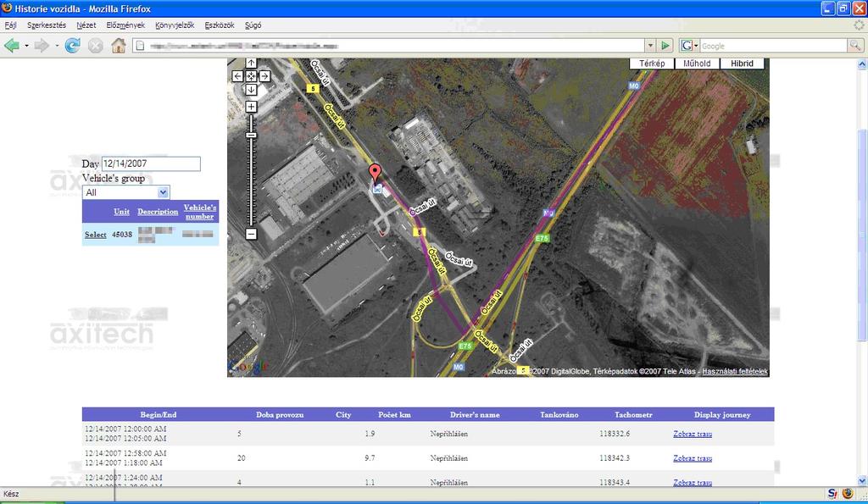Click the Day date field
868x504 pixels.
tap(151, 163)
